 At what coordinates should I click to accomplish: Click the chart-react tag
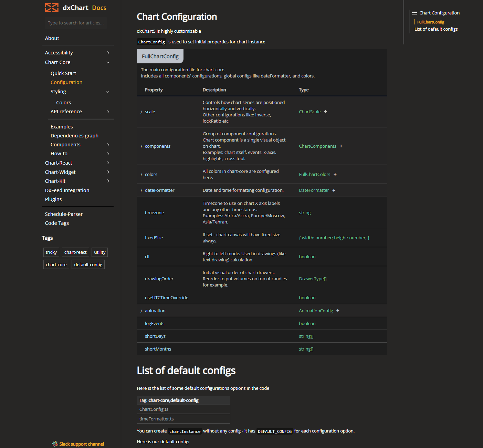pyautogui.click(x=75, y=252)
